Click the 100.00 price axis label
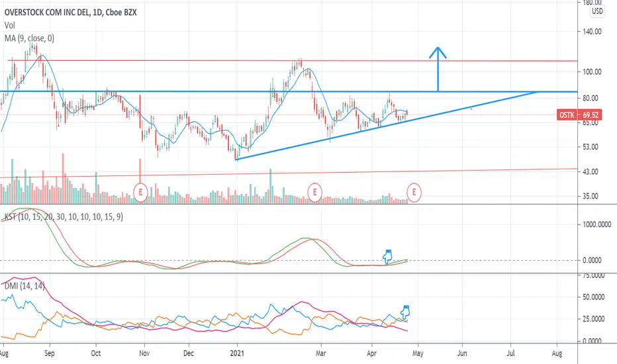This screenshot has width=617, height=364. [x=592, y=71]
